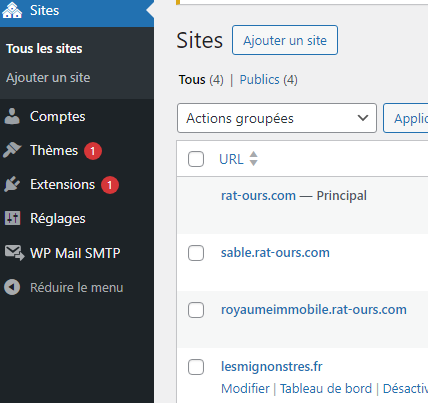Click the Thèmes paintbrush icon
Screen dimensions: 428x403
12,150
